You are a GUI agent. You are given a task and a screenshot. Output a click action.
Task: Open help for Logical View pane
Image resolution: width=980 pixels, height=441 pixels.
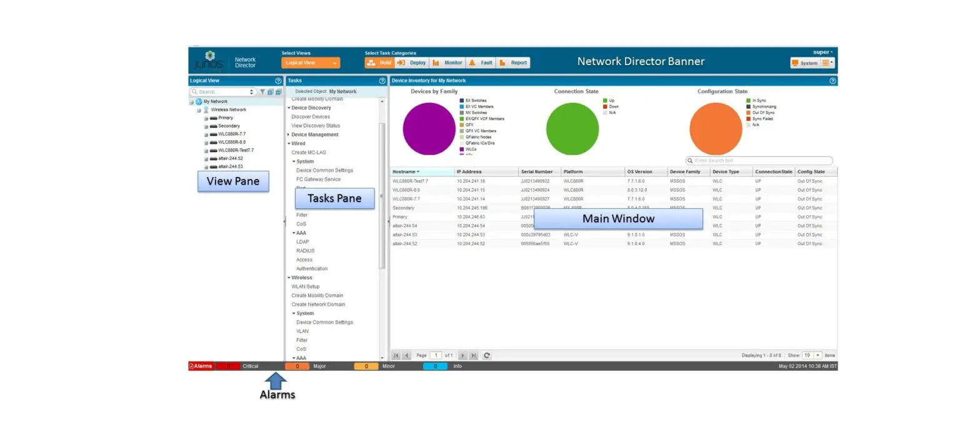pyautogui.click(x=278, y=81)
